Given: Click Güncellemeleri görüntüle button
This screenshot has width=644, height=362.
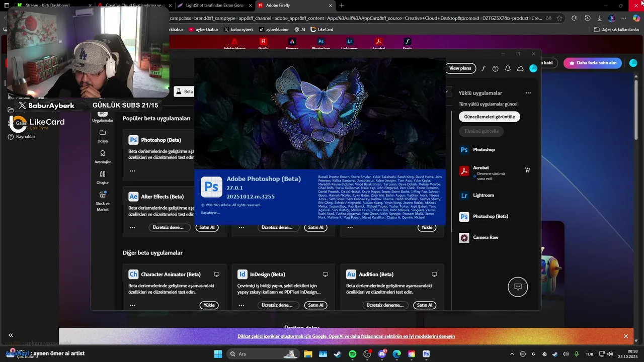Looking at the screenshot, I should [x=490, y=117].
